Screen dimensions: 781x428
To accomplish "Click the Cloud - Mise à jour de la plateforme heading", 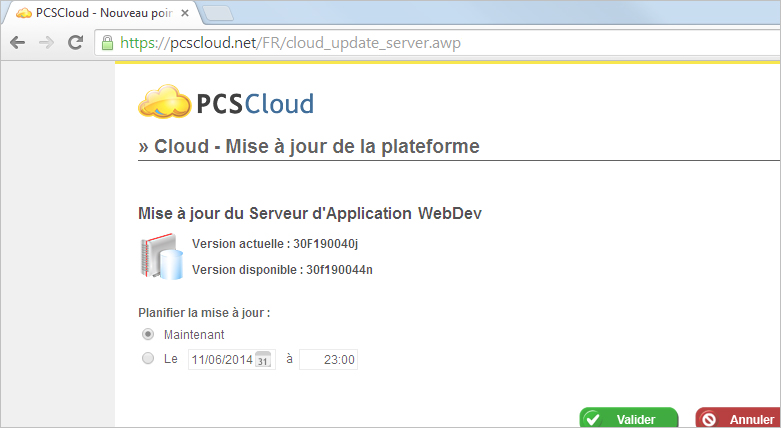I will coord(309,146).
